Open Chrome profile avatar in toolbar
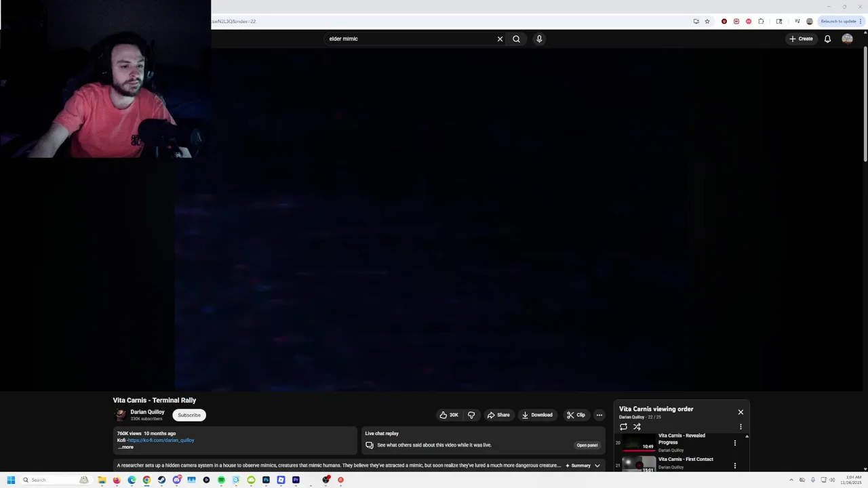The height and width of the screenshot is (488, 868). [810, 21]
